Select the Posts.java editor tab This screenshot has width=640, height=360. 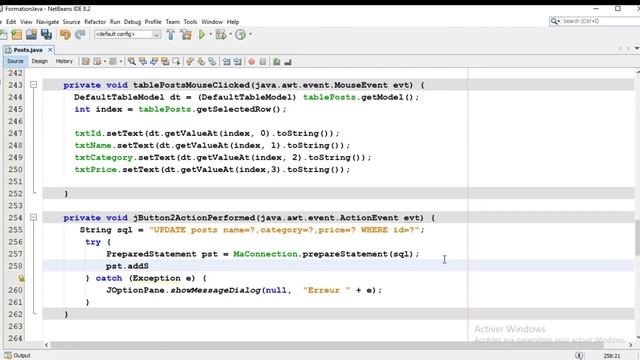tap(27, 50)
